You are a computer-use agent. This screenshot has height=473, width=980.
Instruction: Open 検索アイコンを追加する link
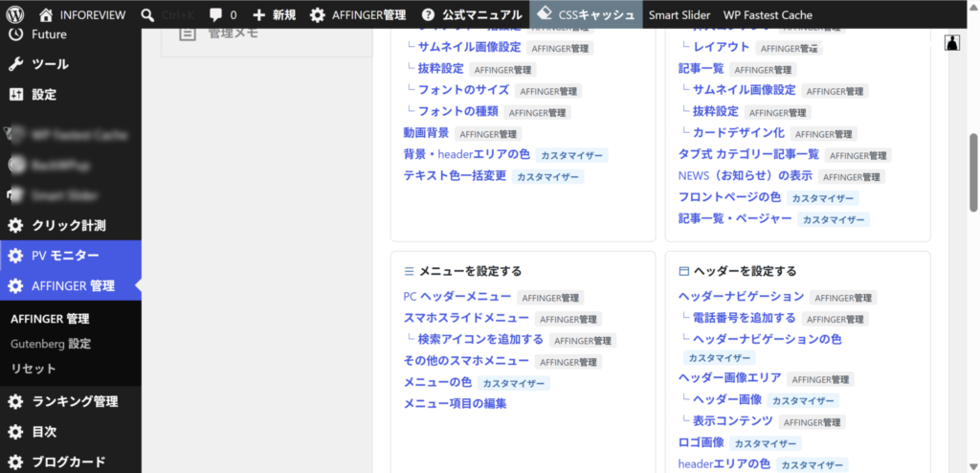point(480,339)
